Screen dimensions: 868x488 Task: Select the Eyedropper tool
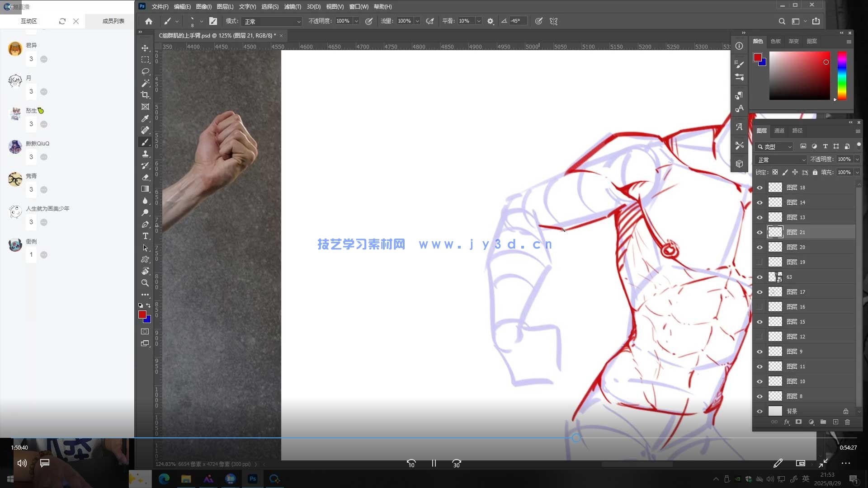[145, 118]
